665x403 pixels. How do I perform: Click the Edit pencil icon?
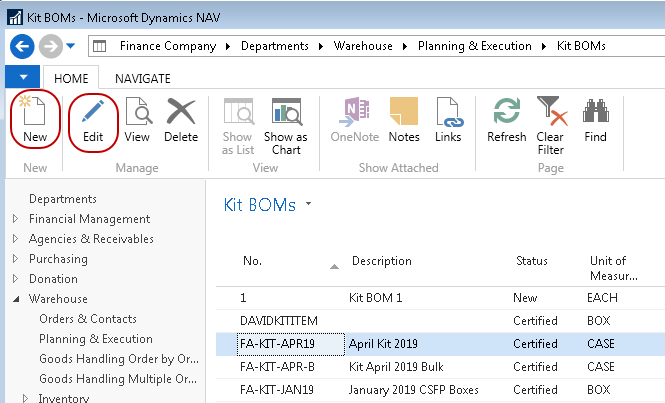pos(93,119)
